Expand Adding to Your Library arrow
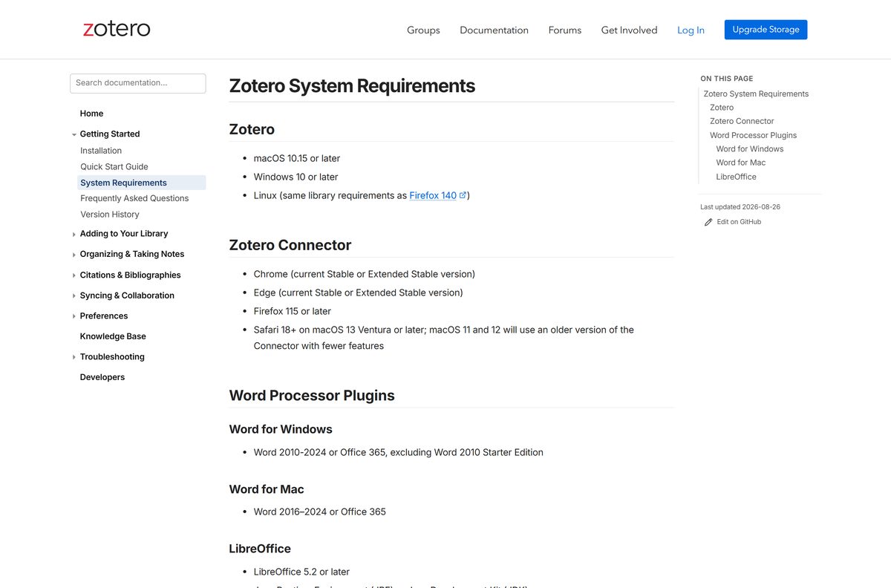 [74, 234]
